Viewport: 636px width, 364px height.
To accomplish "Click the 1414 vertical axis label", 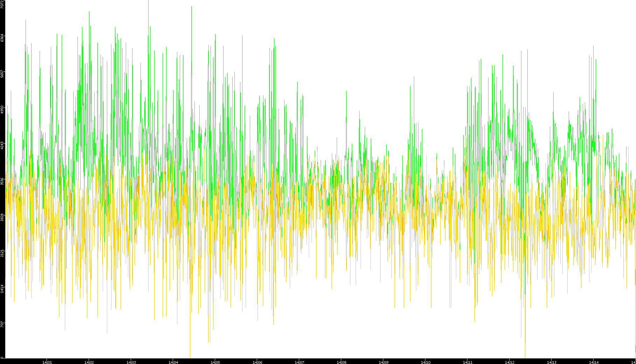I will pos(2,288).
